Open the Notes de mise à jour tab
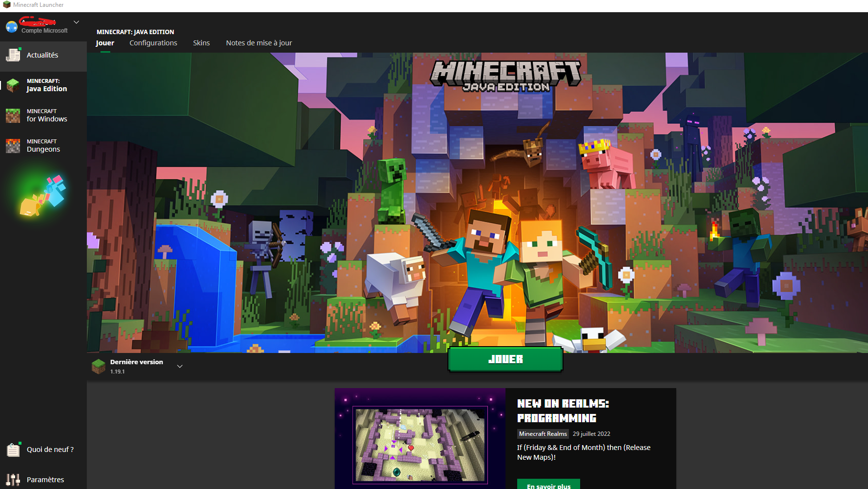868x489 pixels. (259, 43)
